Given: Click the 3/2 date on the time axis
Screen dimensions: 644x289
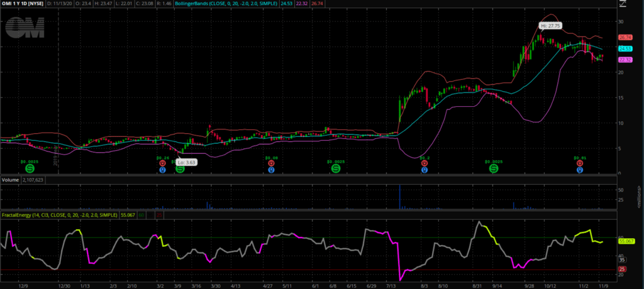Looking at the screenshot, I should point(160,285).
